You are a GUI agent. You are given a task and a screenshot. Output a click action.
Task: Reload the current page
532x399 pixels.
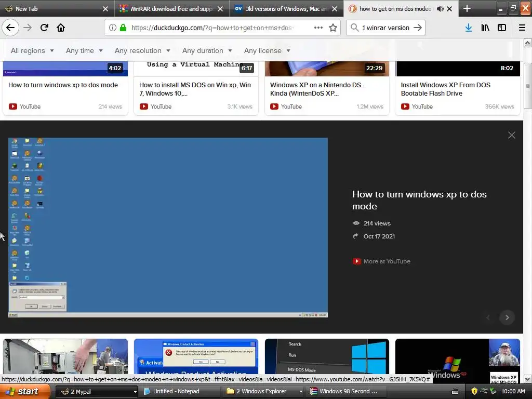(44, 28)
